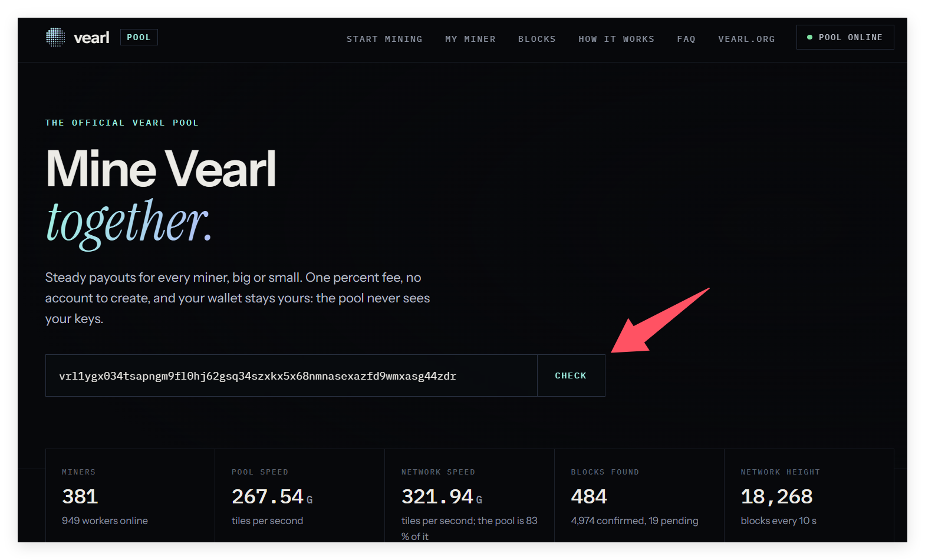Click 'THE OFFICIAL VEARL POOL' tagline
The image size is (925, 560).
(122, 123)
